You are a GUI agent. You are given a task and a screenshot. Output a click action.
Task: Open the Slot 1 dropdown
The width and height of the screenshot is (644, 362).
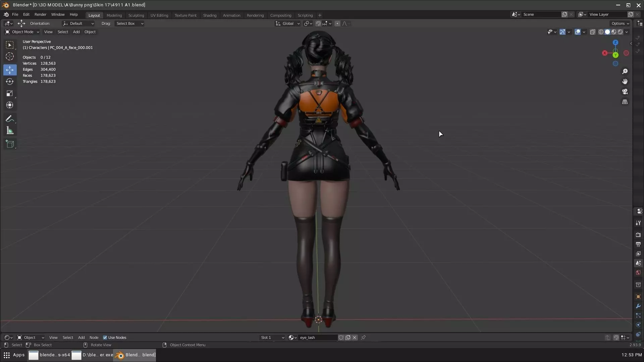pos(272,338)
